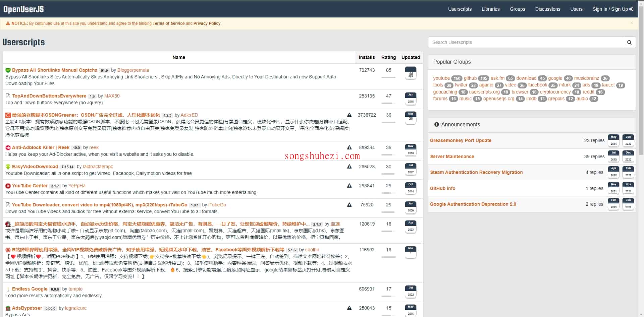The image size is (644, 317).
Task: Sort table by Name column header
Action: (x=179, y=57)
